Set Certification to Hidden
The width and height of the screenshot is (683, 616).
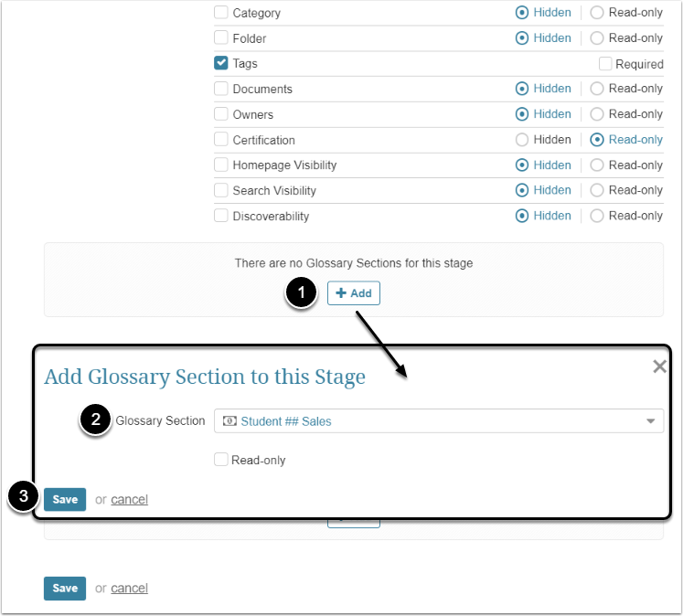coord(522,140)
